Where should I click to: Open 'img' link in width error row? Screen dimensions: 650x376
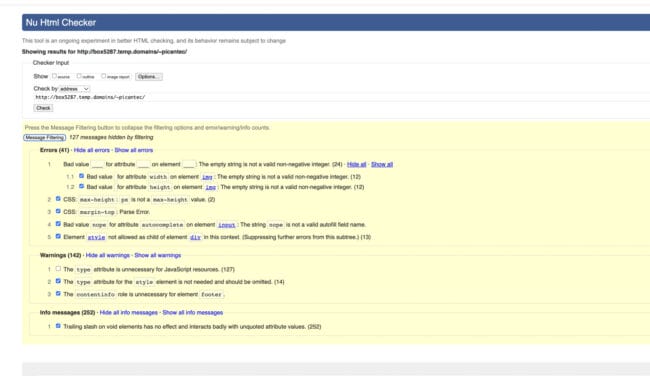click(x=207, y=177)
